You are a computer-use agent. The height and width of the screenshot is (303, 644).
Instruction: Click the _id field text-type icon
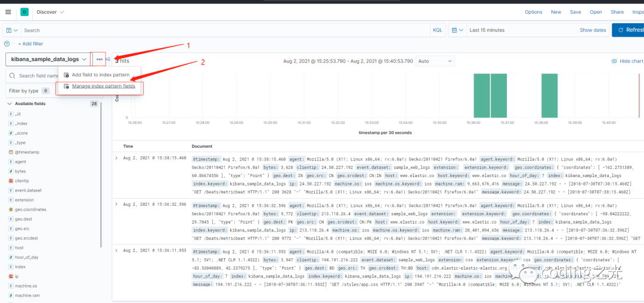11,114
